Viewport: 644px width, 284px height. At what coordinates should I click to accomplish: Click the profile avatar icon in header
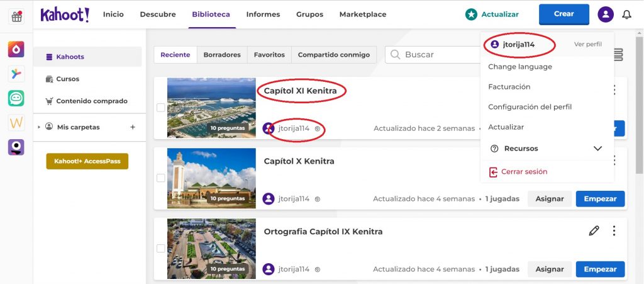[606, 14]
